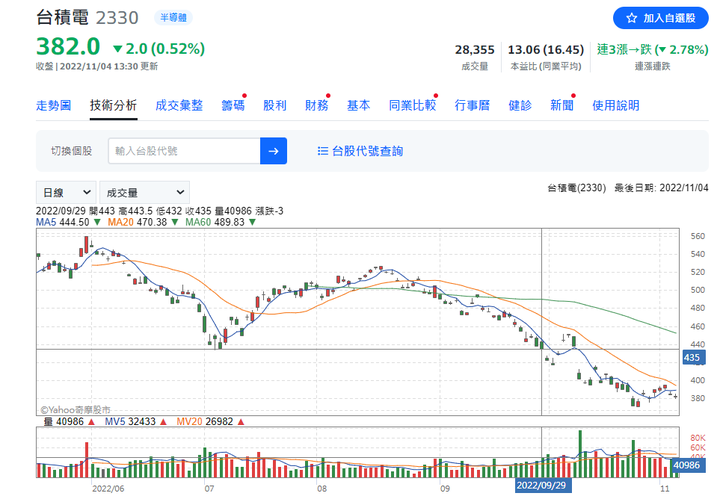Open the 基本 tab
The height and width of the screenshot is (499, 720).
(359, 105)
